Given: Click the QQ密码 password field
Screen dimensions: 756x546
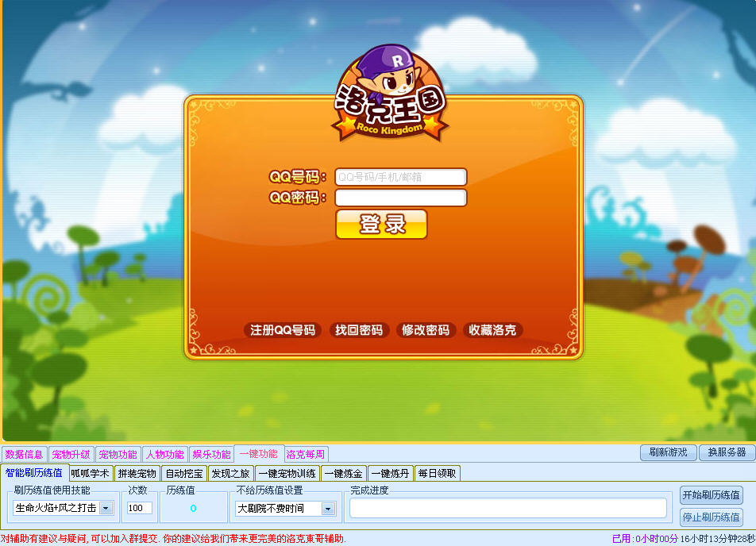Looking at the screenshot, I should [400, 198].
